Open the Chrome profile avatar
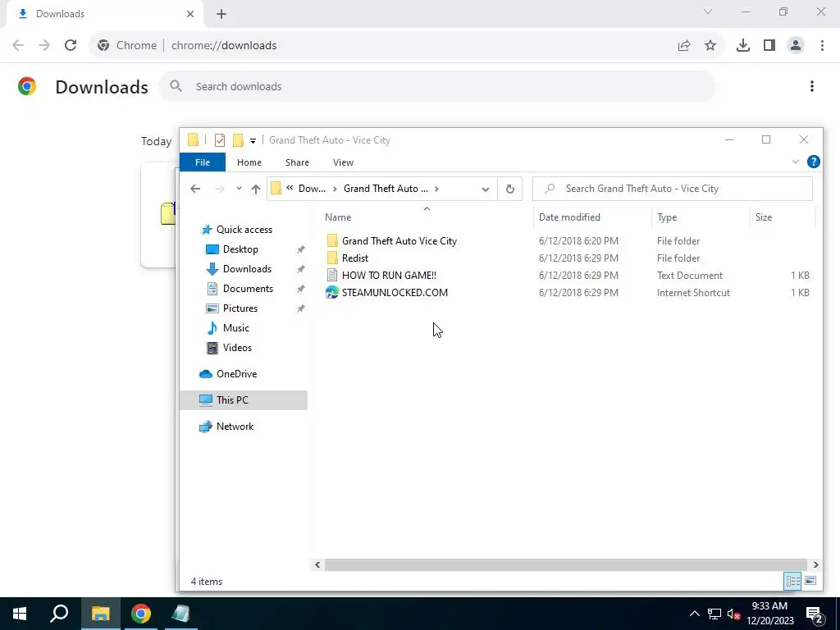This screenshot has width=840, height=630. pos(796,46)
